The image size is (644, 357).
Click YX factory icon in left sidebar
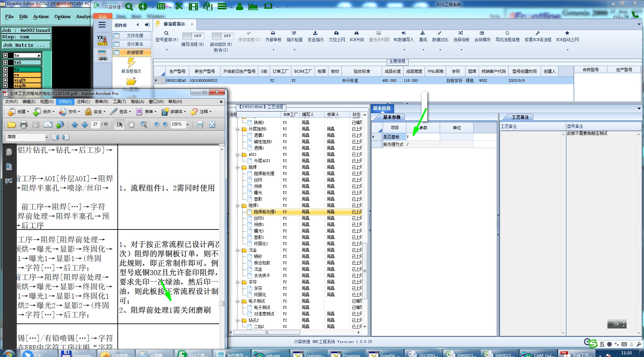tap(102, 41)
